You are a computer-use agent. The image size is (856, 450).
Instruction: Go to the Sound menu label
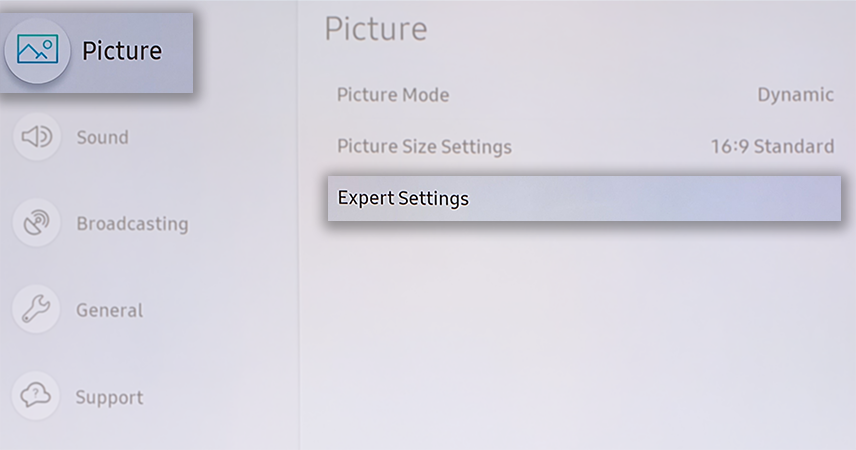pyautogui.click(x=103, y=137)
